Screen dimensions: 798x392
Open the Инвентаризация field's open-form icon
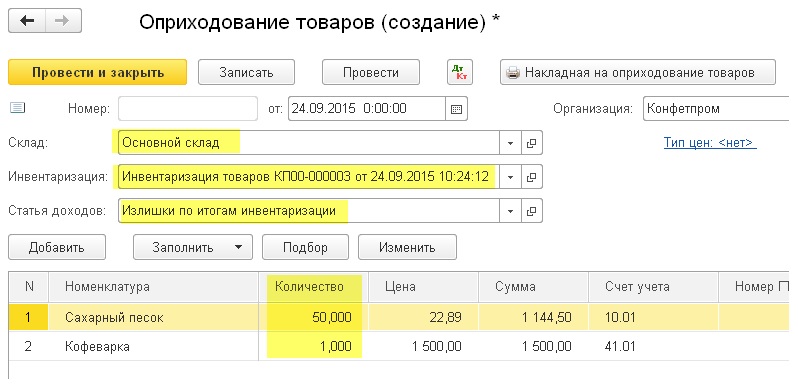(531, 177)
